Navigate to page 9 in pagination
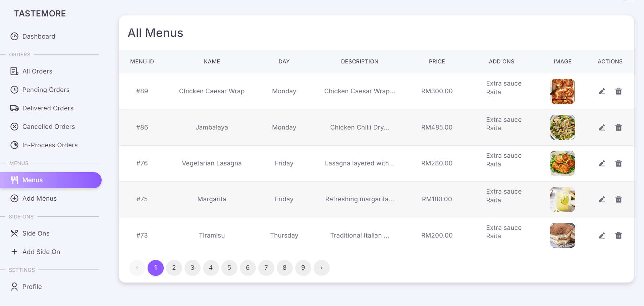644x306 pixels. coord(303,268)
